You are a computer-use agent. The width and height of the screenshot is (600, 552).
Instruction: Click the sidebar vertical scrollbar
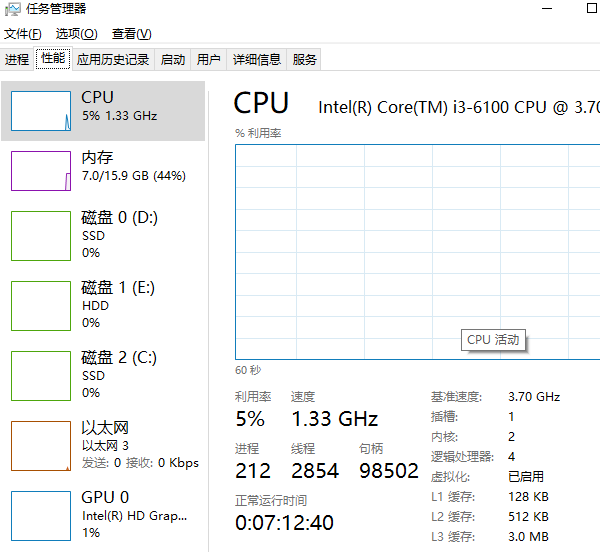coord(208,300)
